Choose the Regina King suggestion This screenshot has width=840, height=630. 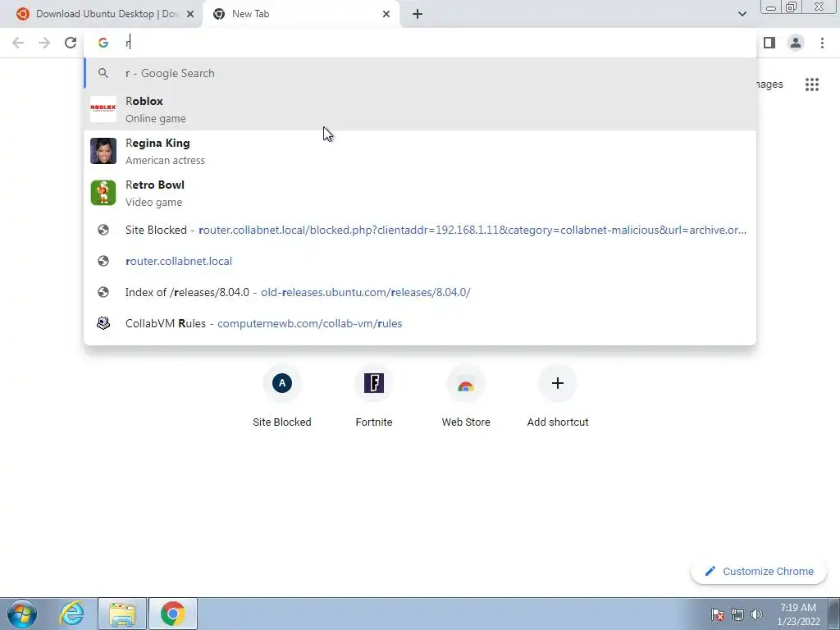click(x=420, y=151)
